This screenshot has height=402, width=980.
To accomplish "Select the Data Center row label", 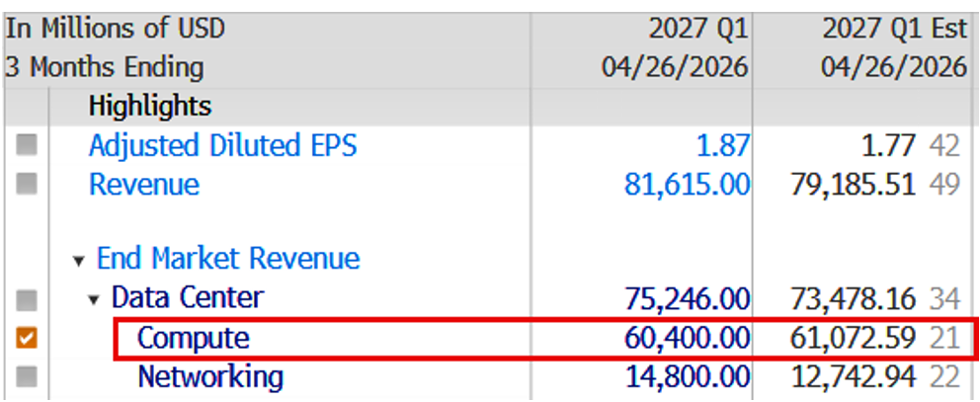I will pyautogui.click(x=188, y=297).
